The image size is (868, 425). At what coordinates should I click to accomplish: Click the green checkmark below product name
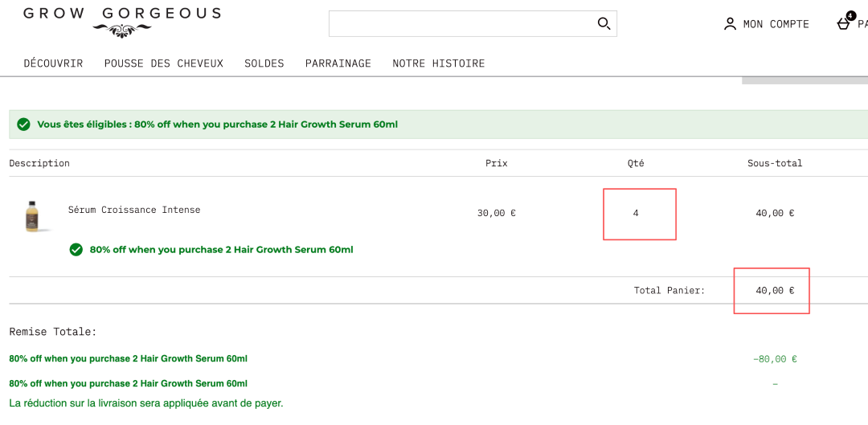click(x=76, y=250)
